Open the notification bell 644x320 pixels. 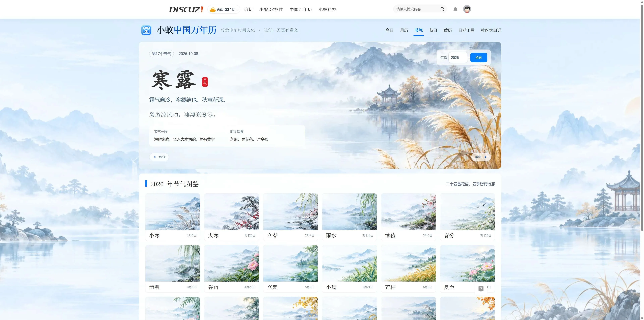click(455, 9)
